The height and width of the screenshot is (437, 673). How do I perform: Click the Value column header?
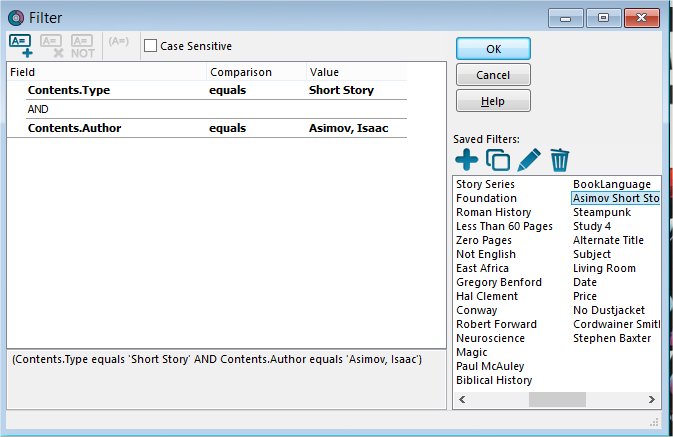(x=324, y=72)
